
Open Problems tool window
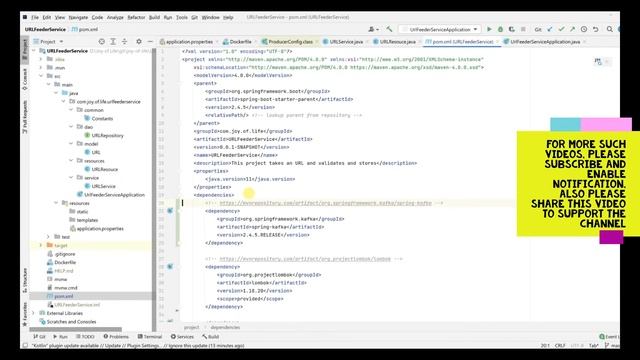[x=116, y=337]
